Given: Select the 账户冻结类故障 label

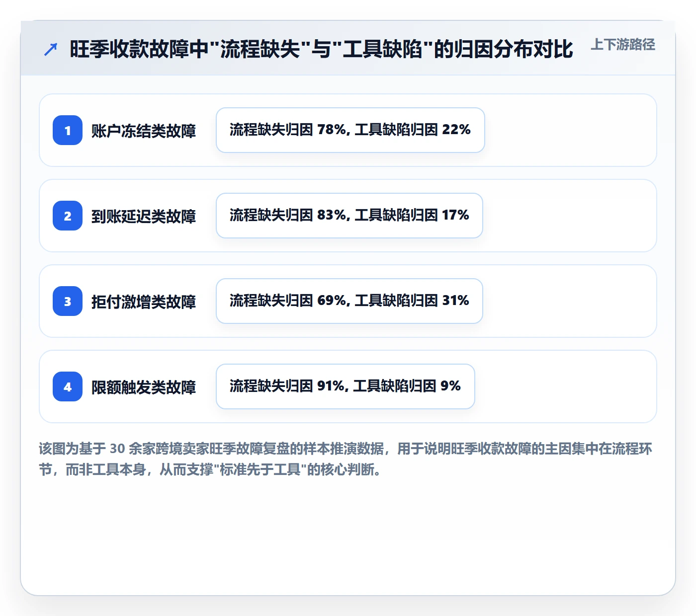Looking at the screenshot, I should click(x=144, y=131).
